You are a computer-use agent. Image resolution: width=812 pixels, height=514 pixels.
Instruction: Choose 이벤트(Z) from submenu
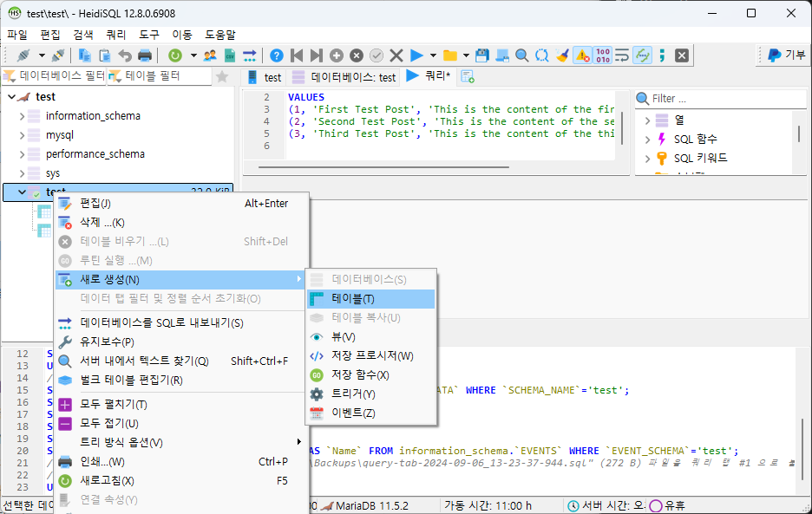pos(370,413)
